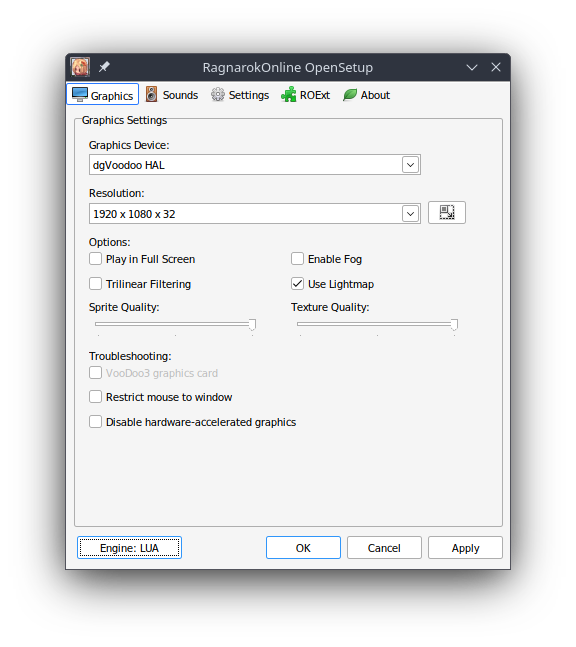Confirm with the OK button
This screenshot has height=647, width=576.
point(303,548)
